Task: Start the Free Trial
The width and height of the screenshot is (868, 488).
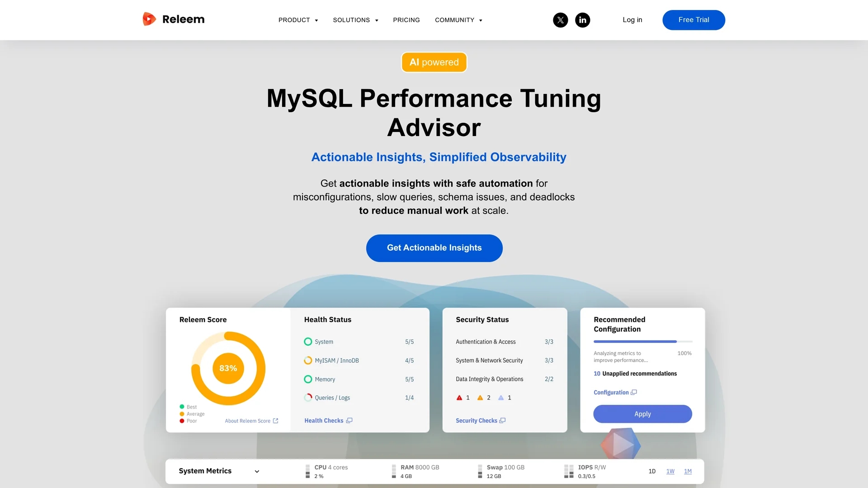Action: click(x=693, y=20)
